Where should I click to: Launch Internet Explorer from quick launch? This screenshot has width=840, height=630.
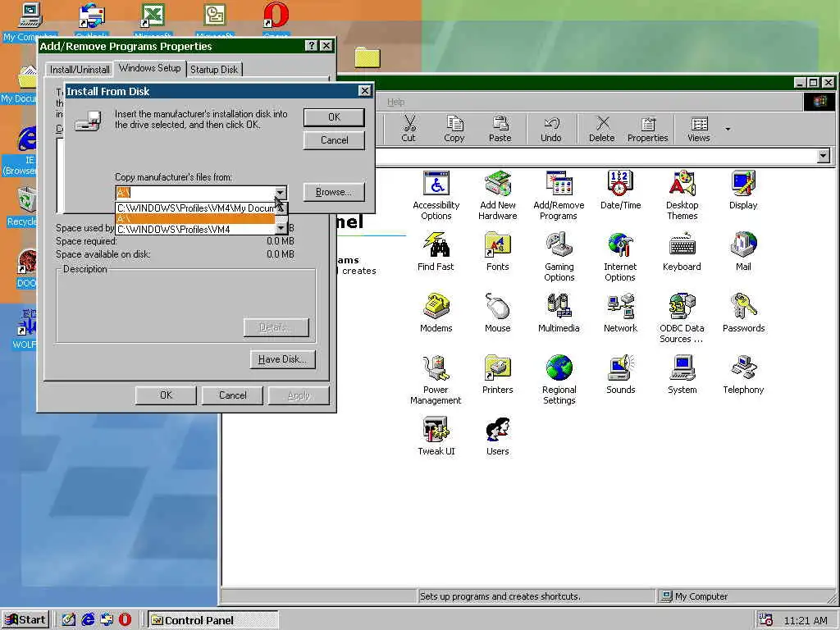88,620
